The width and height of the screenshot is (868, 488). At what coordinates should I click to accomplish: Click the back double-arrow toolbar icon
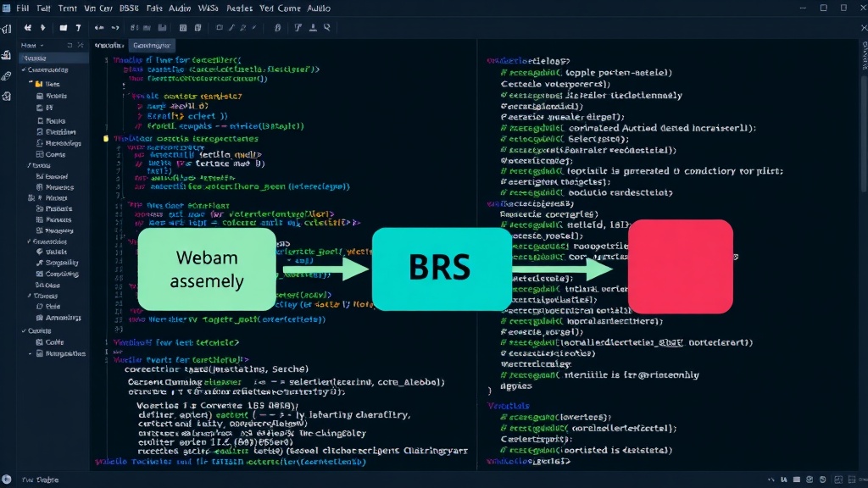click(27, 28)
